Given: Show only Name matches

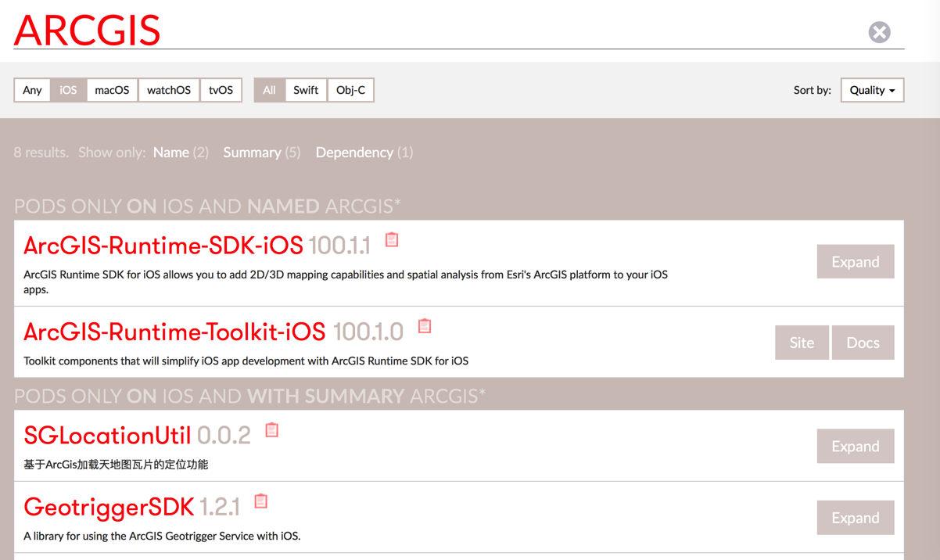Looking at the screenshot, I should [x=181, y=153].
